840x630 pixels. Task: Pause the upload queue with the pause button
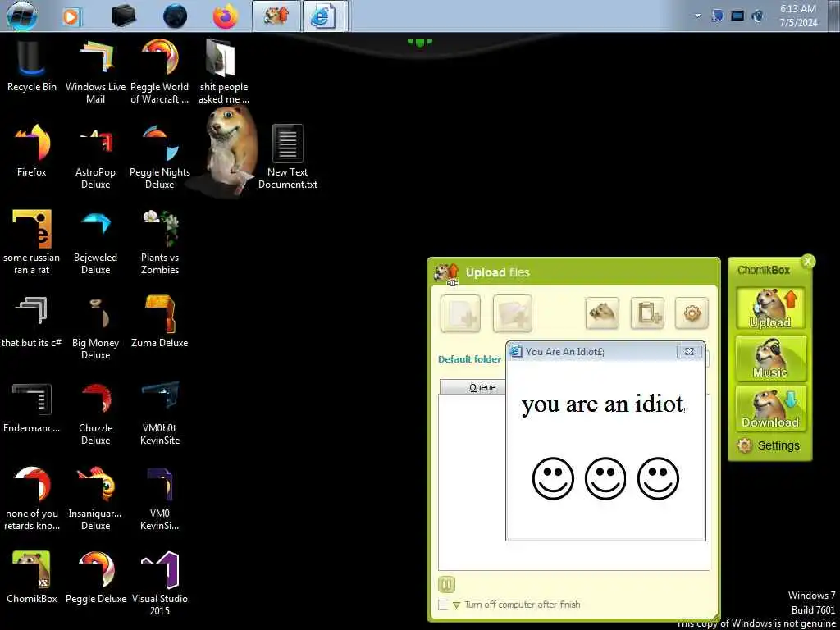click(x=446, y=584)
